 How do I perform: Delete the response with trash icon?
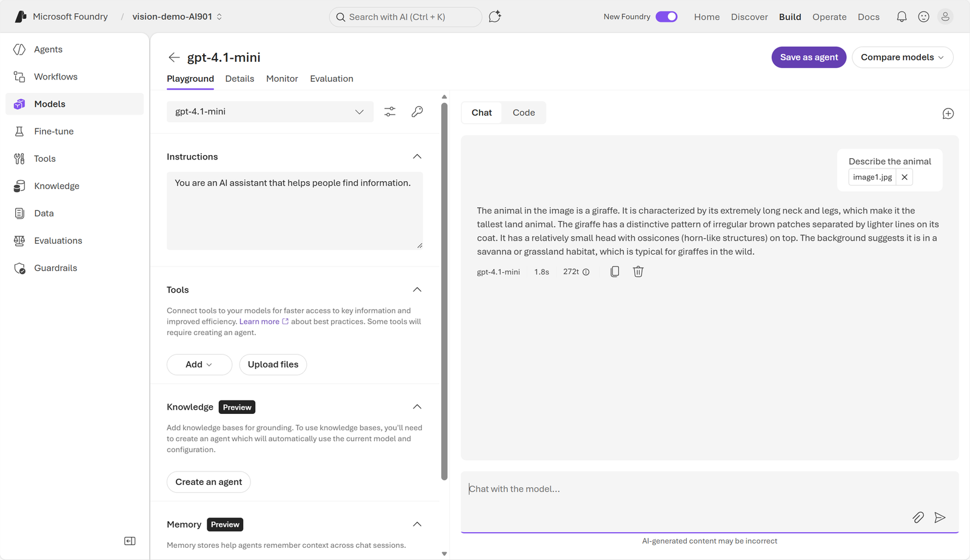(638, 272)
